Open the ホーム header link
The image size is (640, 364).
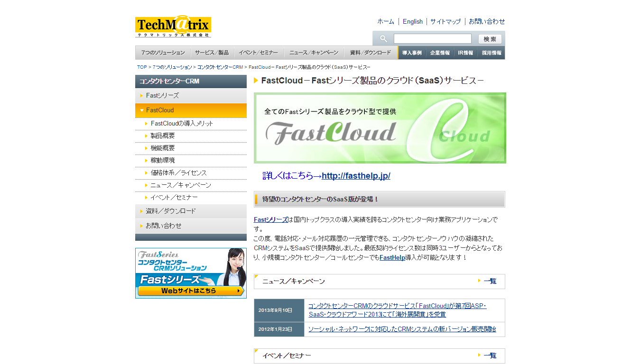pos(386,21)
